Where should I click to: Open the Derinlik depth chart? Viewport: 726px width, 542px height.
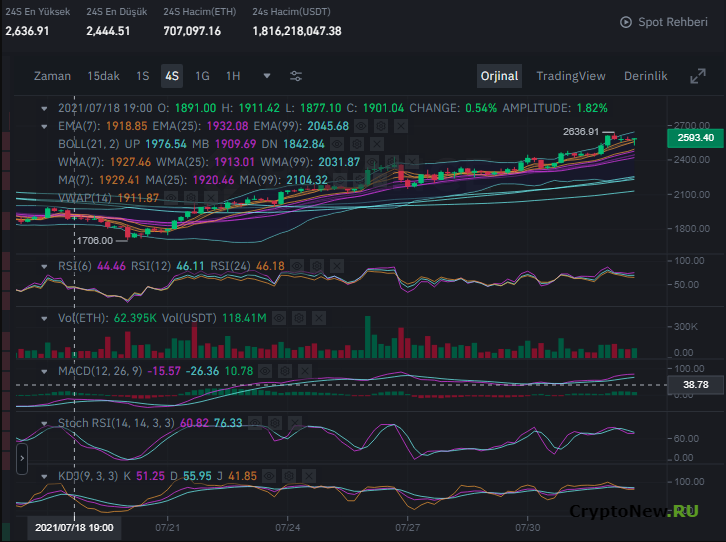point(645,76)
